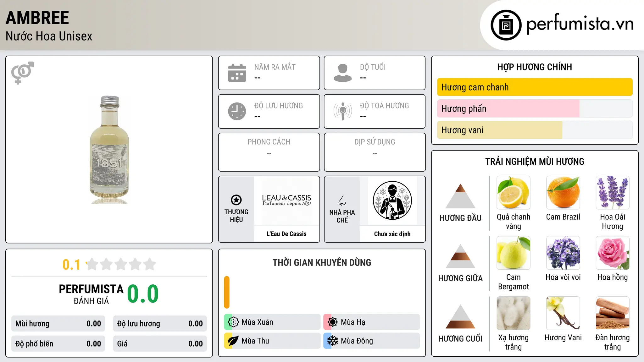Click the Hương giữa pyramid icon
This screenshot has height=362, width=644.
(460, 256)
